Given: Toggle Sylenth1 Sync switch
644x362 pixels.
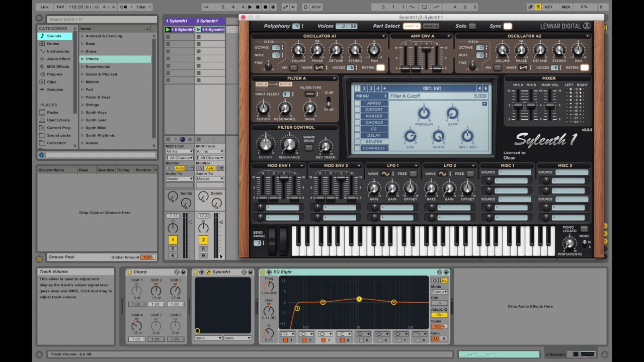Looking at the screenshot, I should point(508,26).
